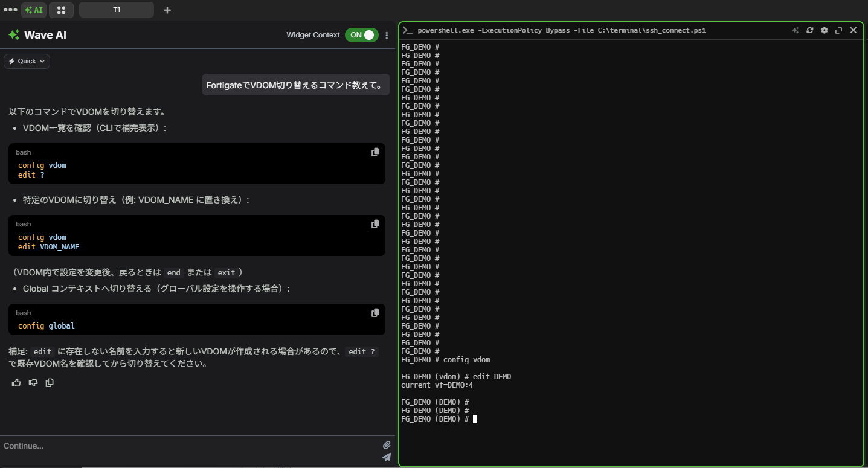The width and height of the screenshot is (868, 468).
Task: Restart terminal with the refresh icon
Action: pyautogui.click(x=809, y=30)
